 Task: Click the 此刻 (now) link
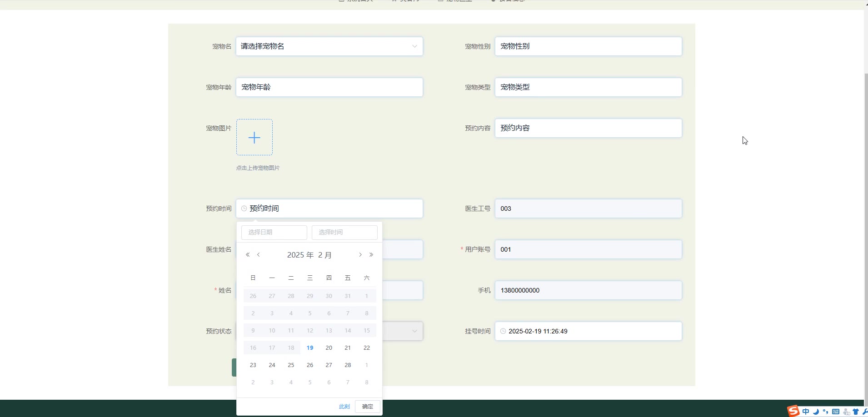click(x=344, y=407)
